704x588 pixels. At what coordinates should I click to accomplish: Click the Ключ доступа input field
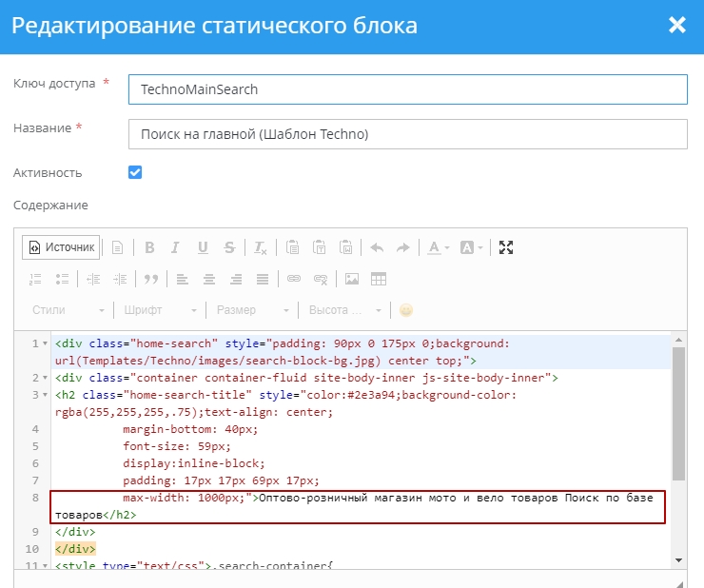click(407, 89)
